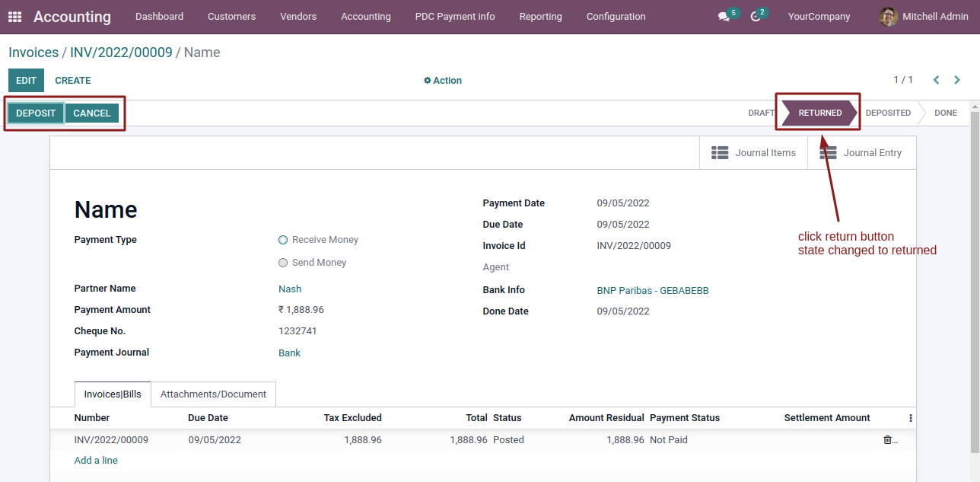Go to the previous record arrow
Viewport: 980px width, 482px height.
937,80
